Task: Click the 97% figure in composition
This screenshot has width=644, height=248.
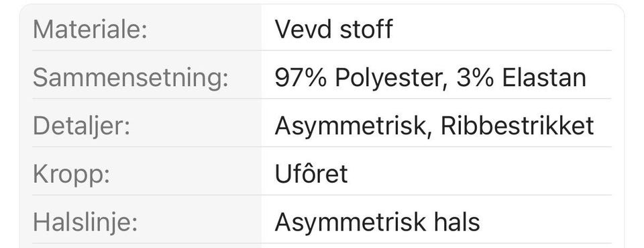Action: pos(301,78)
